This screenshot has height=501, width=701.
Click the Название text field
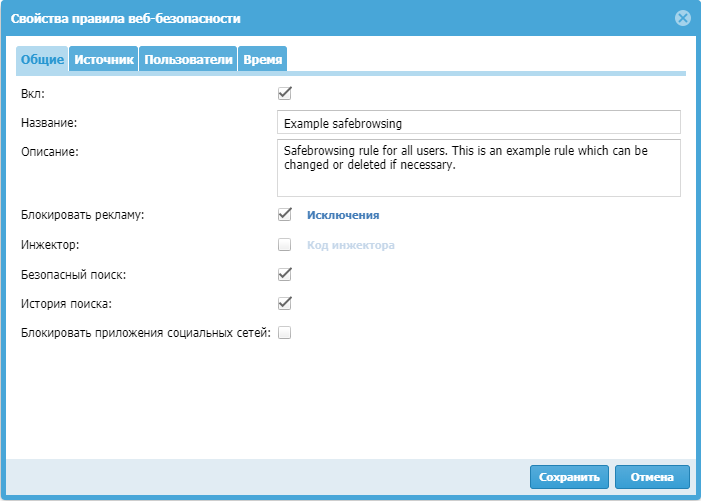(x=478, y=122)
